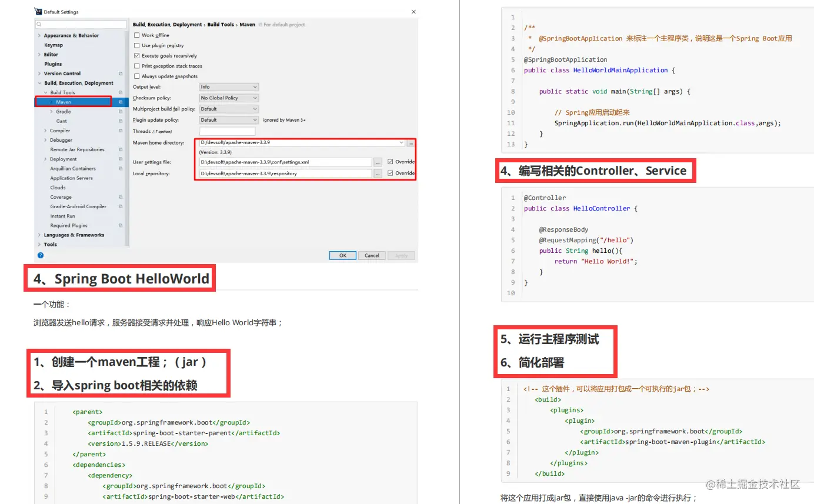The image size is (814, 504).
Task: Click the heading 4、编写相关的Controller、Service
Action: pyautogui.click(x=593, y=171)
